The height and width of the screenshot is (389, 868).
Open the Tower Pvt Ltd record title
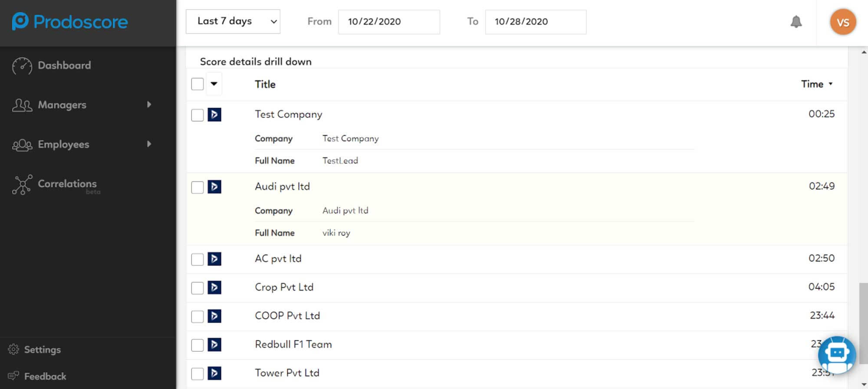tap(287, 373)
